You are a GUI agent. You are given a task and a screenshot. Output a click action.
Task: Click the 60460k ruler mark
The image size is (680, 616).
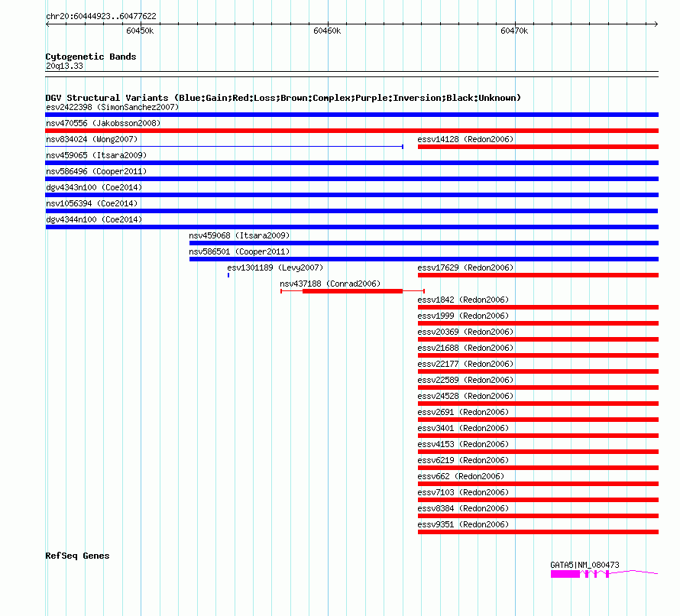(x=327, y=31)
